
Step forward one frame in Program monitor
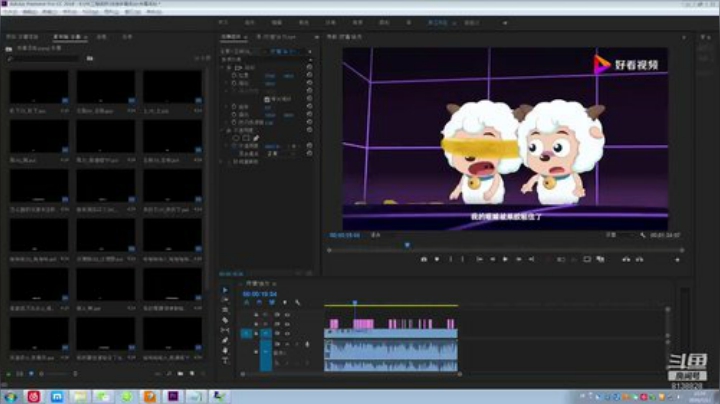(x=518, y=259)
